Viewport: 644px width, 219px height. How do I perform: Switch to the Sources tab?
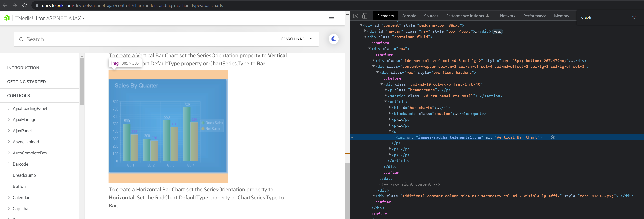431,16
